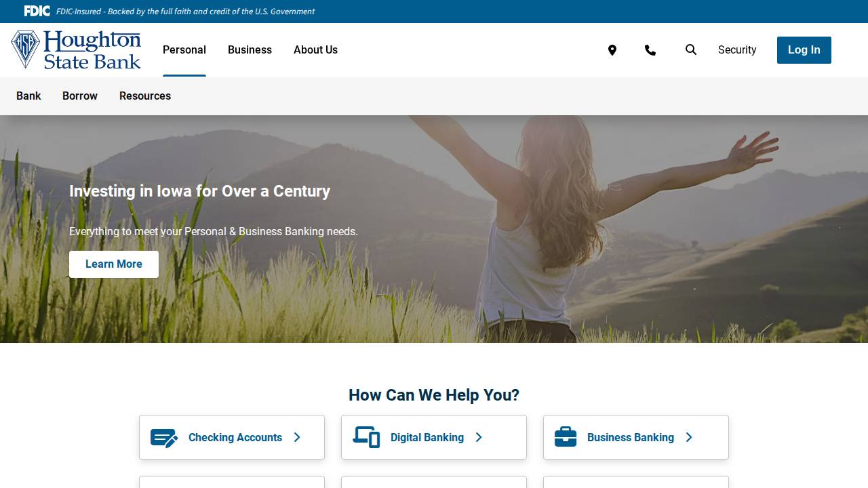Switch to the Business tab

[x=250, y=49]
